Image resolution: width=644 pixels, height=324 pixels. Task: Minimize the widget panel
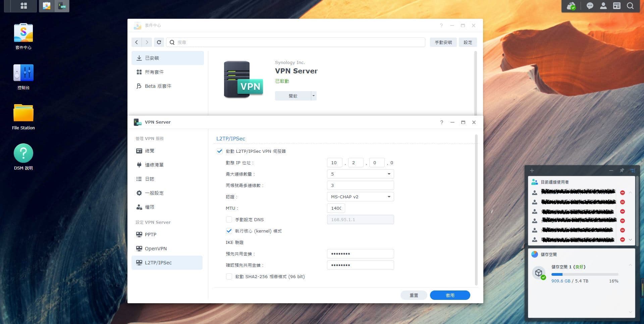[x=611, y=171]
